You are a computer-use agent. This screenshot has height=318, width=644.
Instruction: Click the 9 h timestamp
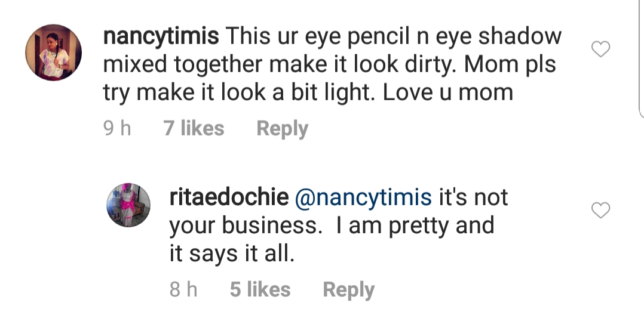[117, 128]
